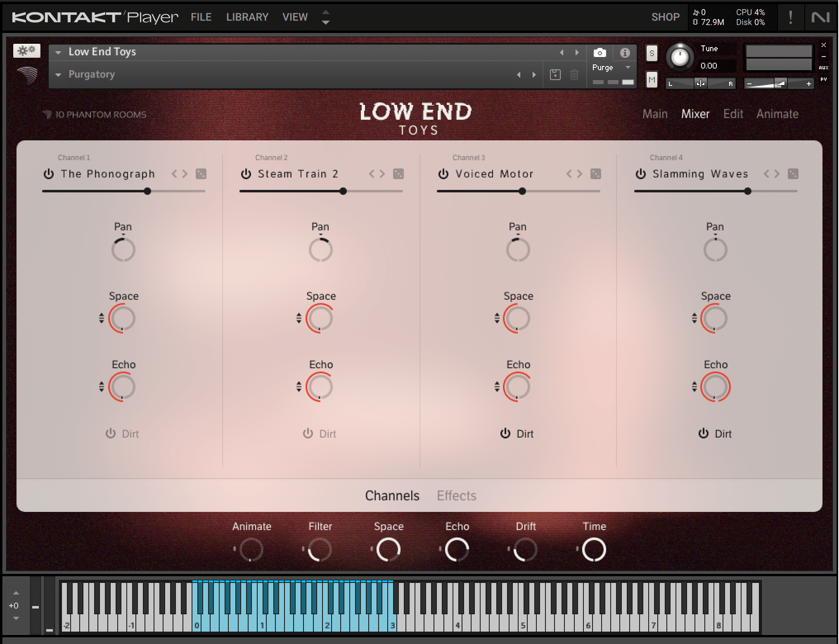
Task: Show instrument info via the i icon
Action: [625, 53]
